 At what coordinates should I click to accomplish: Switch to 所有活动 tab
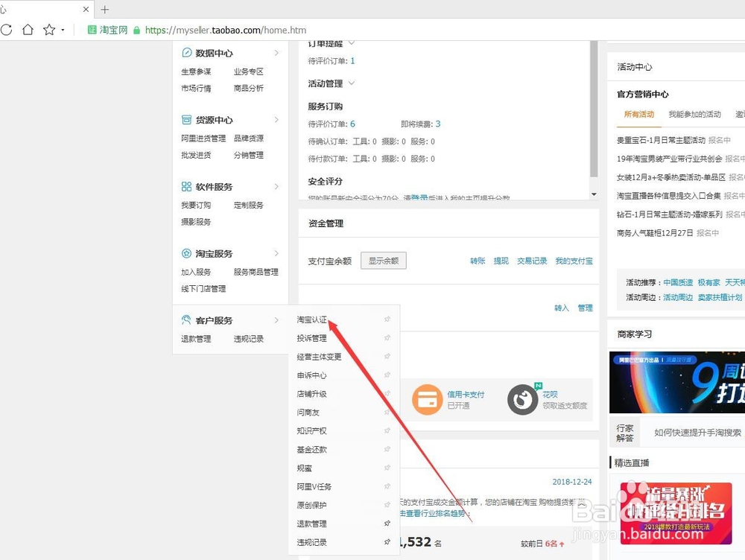tap(639, 115)
